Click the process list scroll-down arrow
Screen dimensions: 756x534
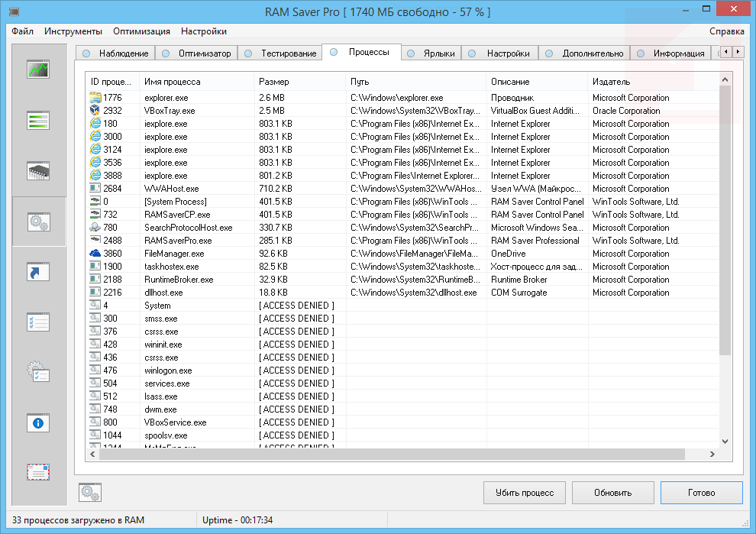click(x=725, y=441)
